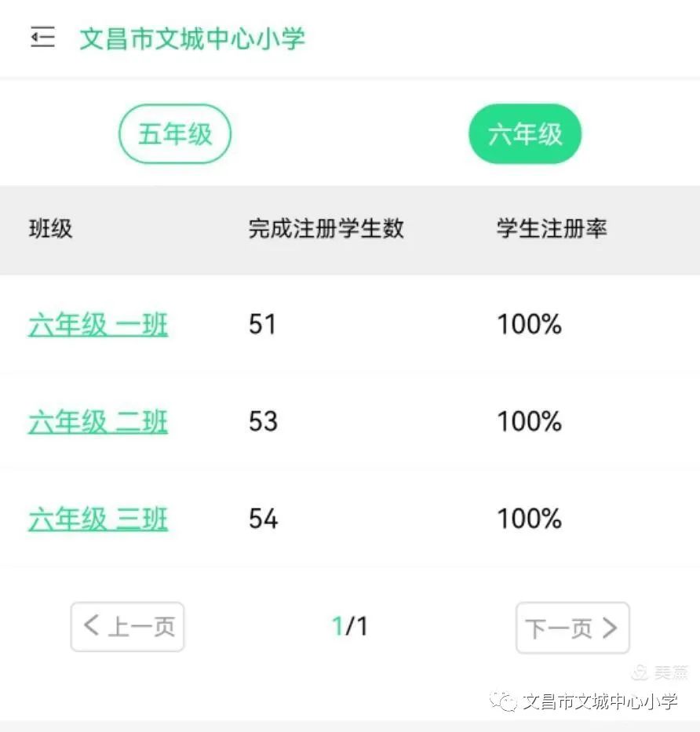This screenshot has width=700, height=732.
Task: Click the 完成注册学生数 column header
Action: (x=326, y=229)
